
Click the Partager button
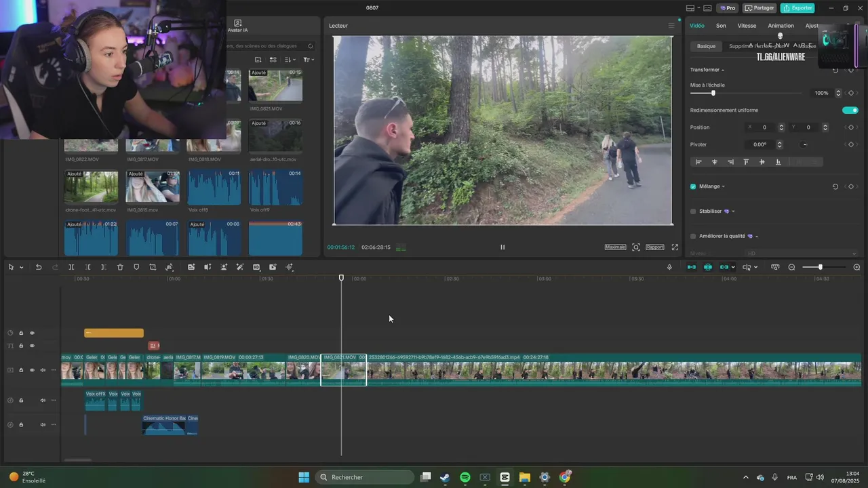(759, 8)
